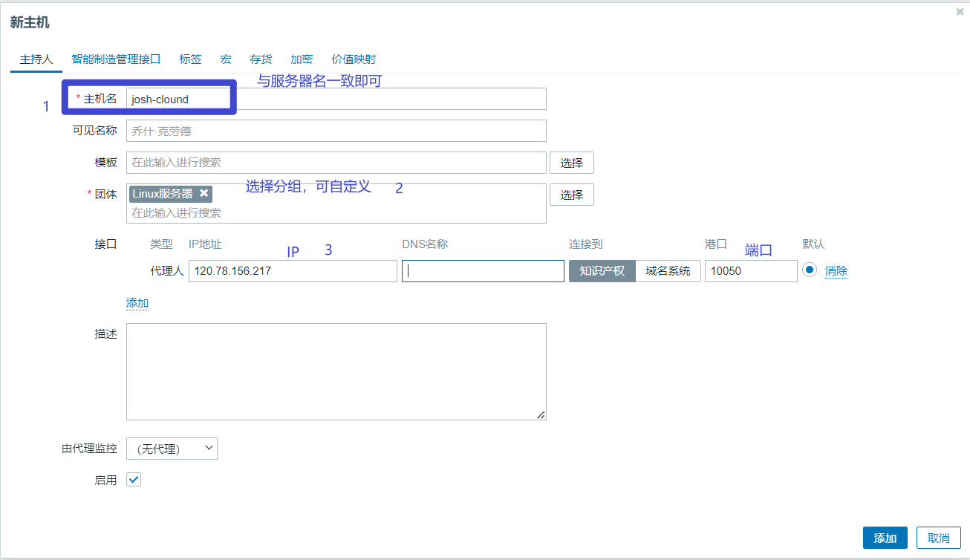Screen dimensions: 970x560
Task: Uncheck the 启用 enabled checkbox
Action: pyautogui.click(x=133, y=479)
